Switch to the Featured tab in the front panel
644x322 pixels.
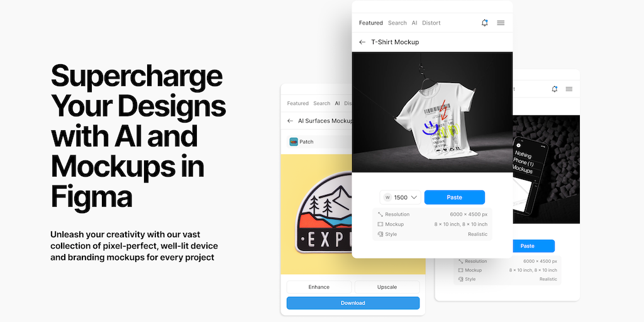tap(370, 23)
